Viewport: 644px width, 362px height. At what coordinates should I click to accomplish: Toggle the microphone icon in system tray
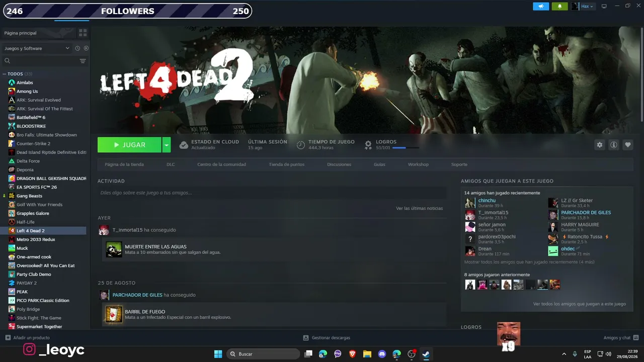(x=575, y=354)
